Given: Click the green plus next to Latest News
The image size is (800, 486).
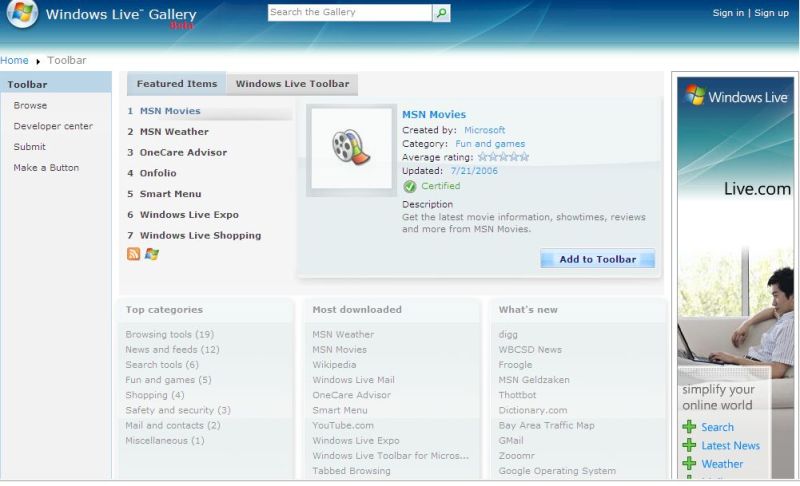Looking at the screenshot, I should pos(689,445).
